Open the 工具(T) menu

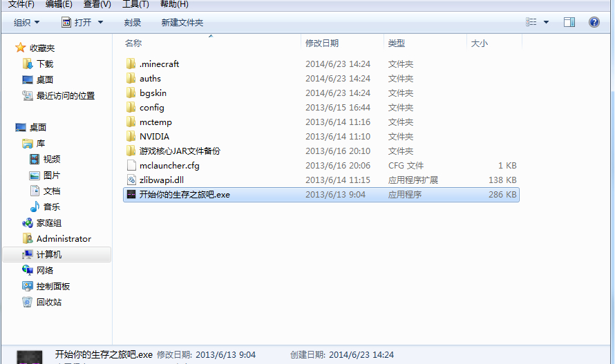point(135,4)
